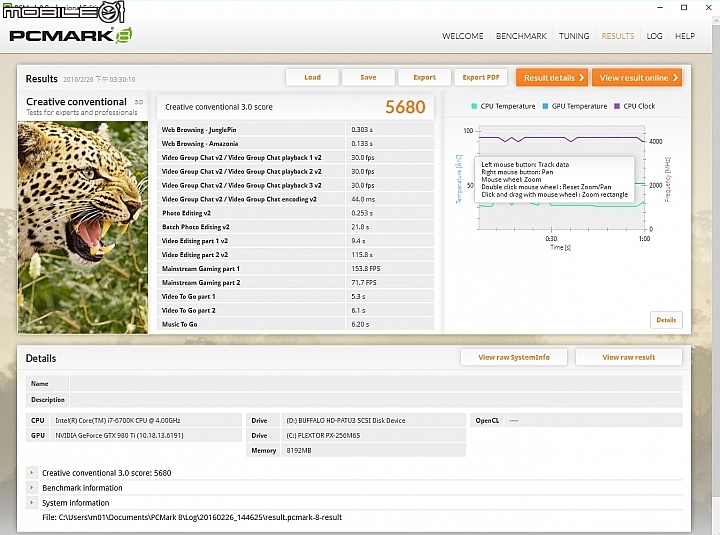Screen dimensions: 720x535
Task: Select the Web Browsing - JunglePin row
Action: [295, 130]
